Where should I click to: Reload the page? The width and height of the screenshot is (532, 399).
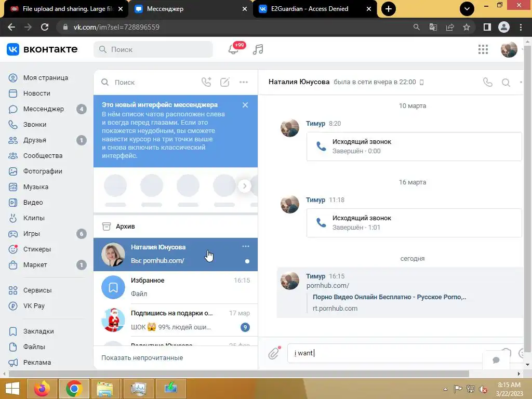click(45, 27)
